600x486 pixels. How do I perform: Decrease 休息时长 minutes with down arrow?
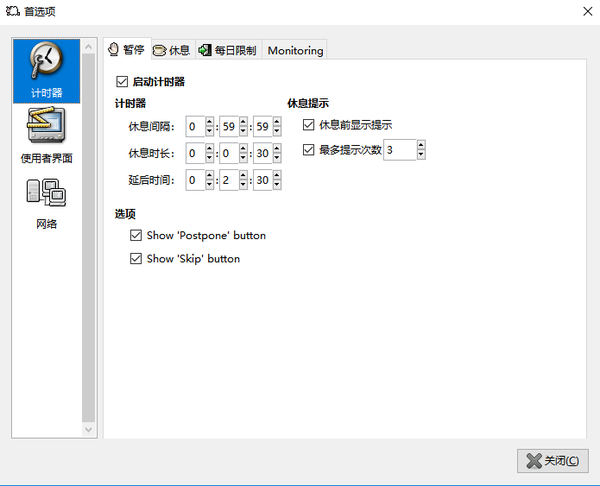tap(243, 158)
